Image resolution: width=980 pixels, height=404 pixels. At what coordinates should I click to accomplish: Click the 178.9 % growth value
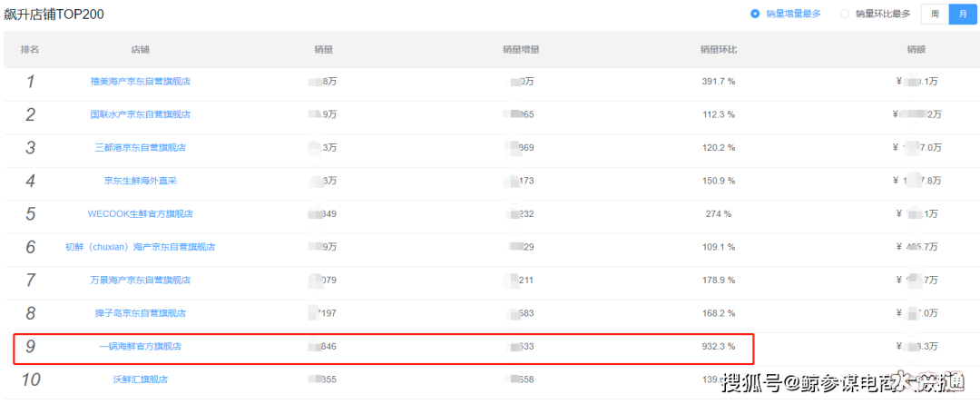[x=719, y=281]
